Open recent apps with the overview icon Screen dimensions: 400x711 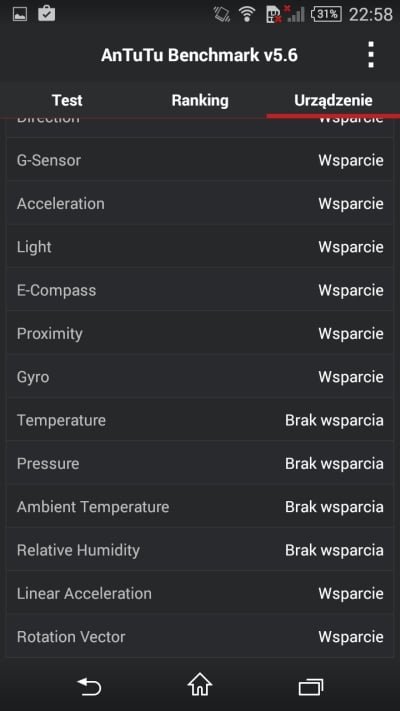coord(311,687)
